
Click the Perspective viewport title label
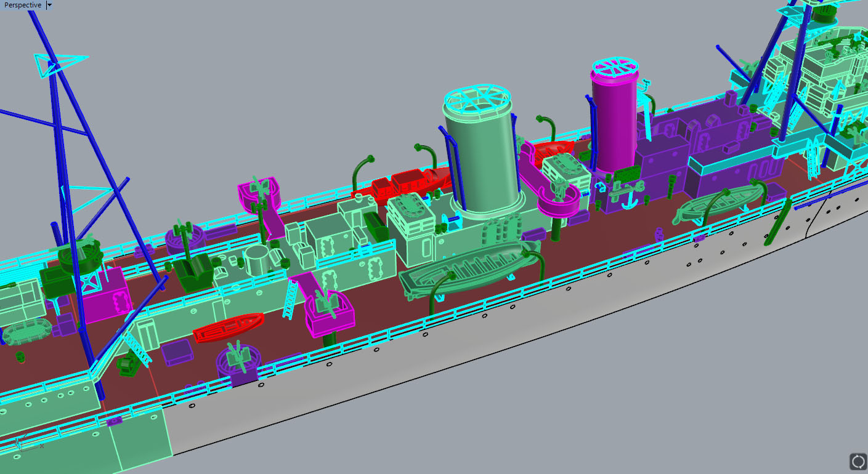click(x=23, y=5)
